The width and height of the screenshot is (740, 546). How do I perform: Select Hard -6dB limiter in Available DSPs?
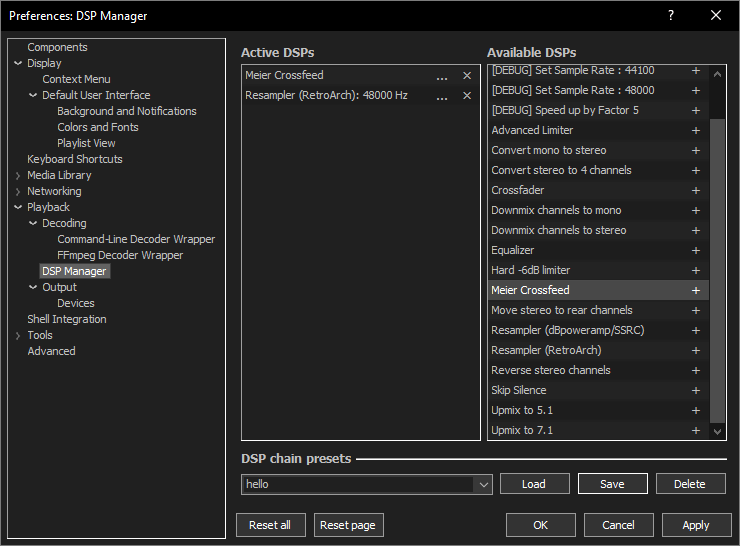[531, 270]
